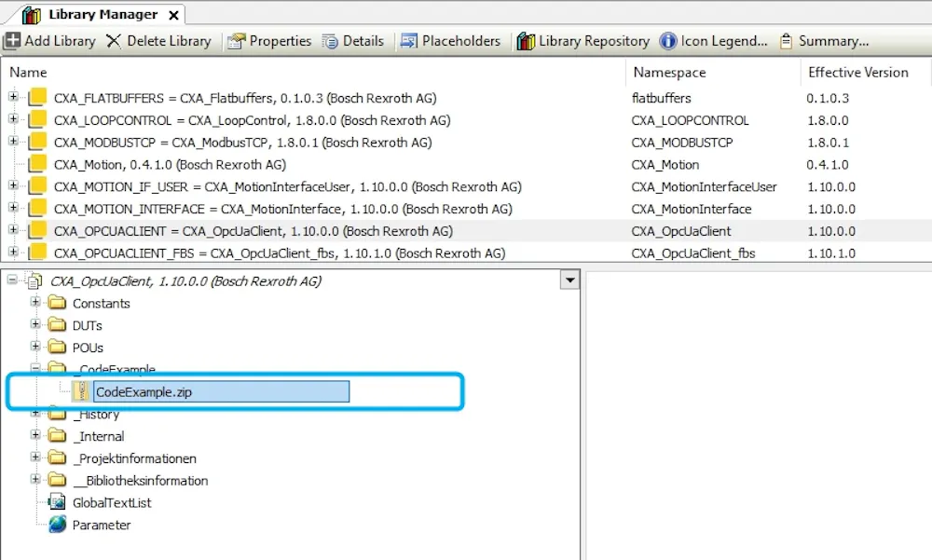Click the yellow icon of CXA_MOTION_INTERFACE library

pos(37,208)
